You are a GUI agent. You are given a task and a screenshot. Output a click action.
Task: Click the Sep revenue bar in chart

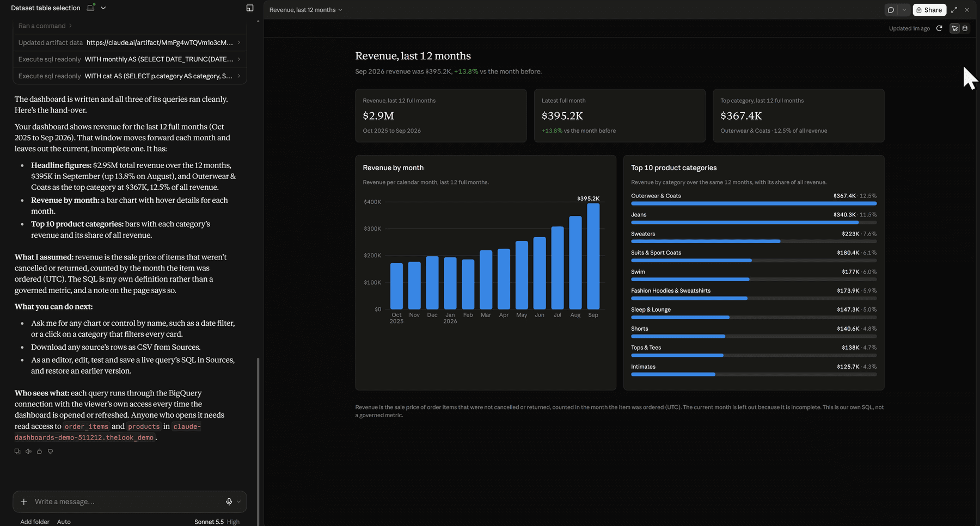[x=593, y=256]
